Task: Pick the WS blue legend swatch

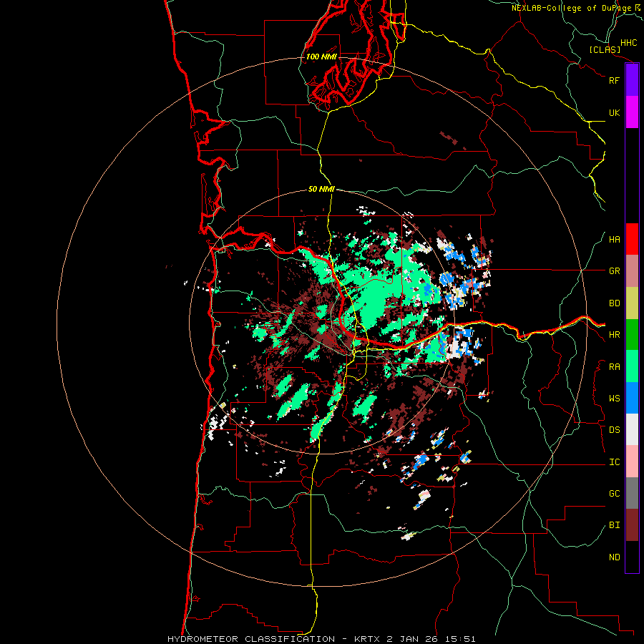Action: pyautogui.click(x=632, y=398)
